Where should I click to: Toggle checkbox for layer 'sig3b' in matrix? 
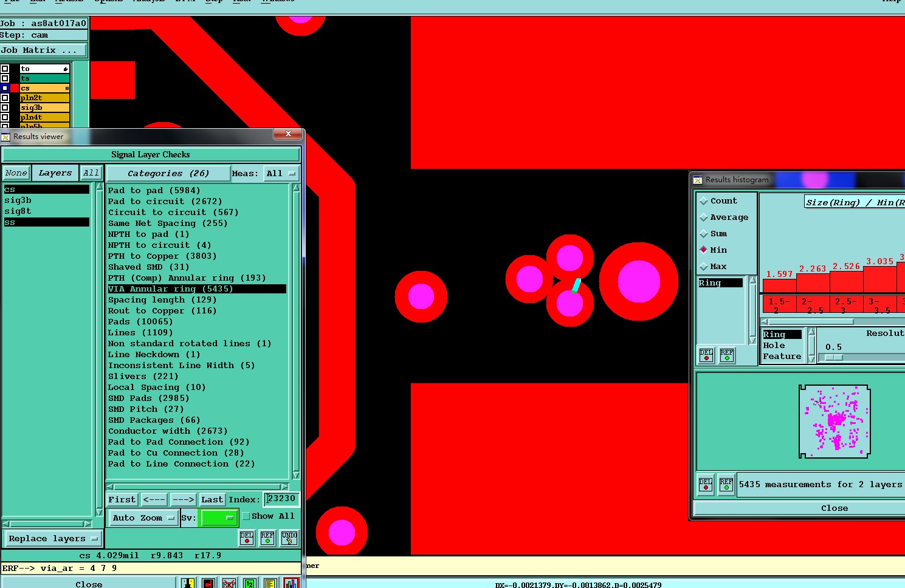pyautogui.click(x=5, y=108)
